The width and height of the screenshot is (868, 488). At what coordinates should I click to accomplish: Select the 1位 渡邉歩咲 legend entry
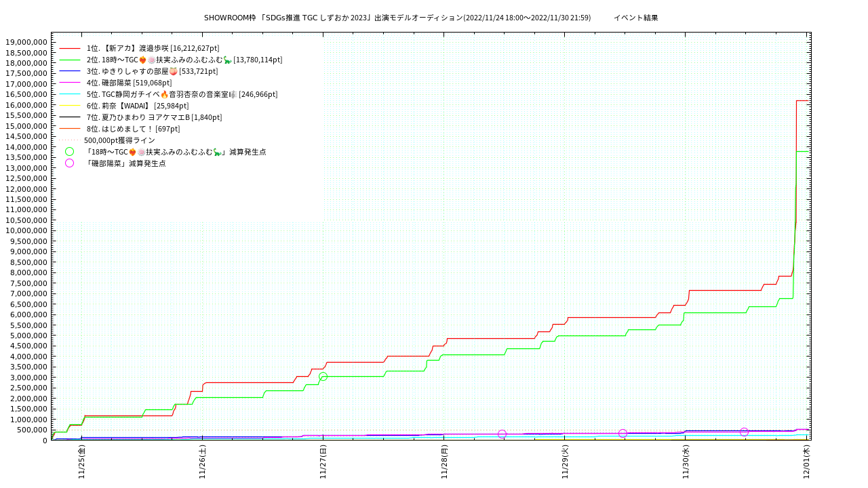pos(153,49)
